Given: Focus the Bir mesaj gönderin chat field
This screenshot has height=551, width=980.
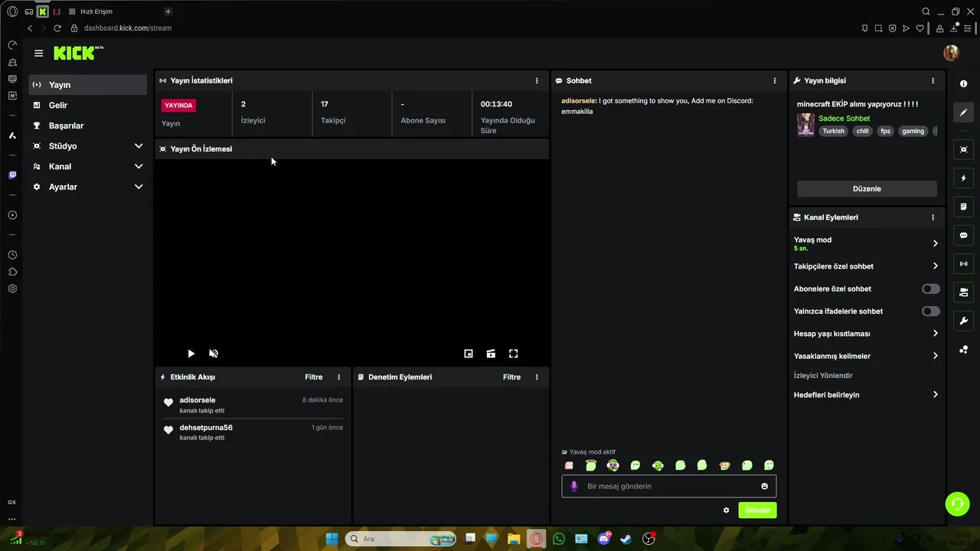Looking at the screenshot, I should click(669, 486).
